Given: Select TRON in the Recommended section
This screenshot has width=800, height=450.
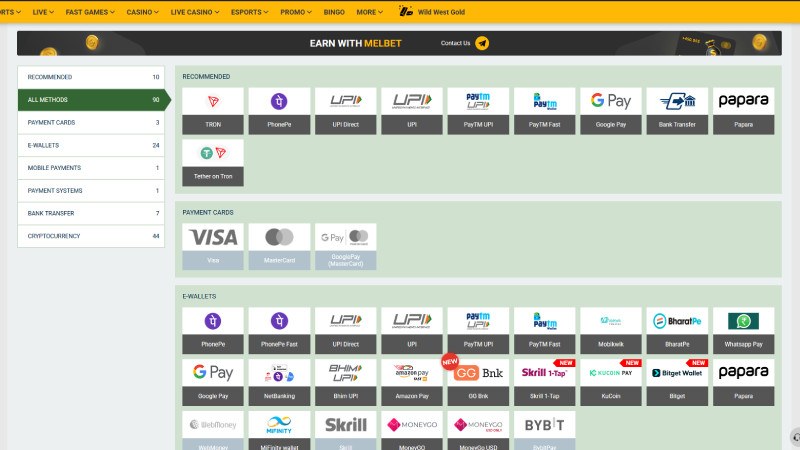Looking at the screenshot, I should [213, 111].
